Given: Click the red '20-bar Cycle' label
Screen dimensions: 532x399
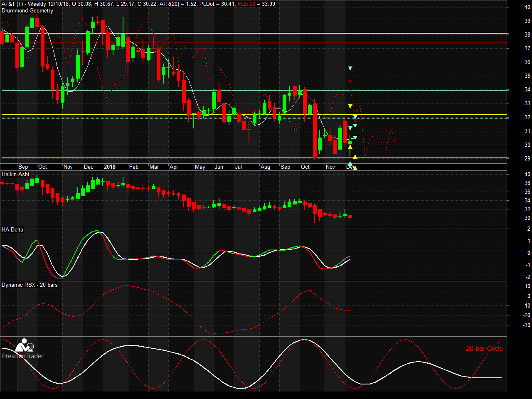Looking at the screenshot, I should coord(484,348).
